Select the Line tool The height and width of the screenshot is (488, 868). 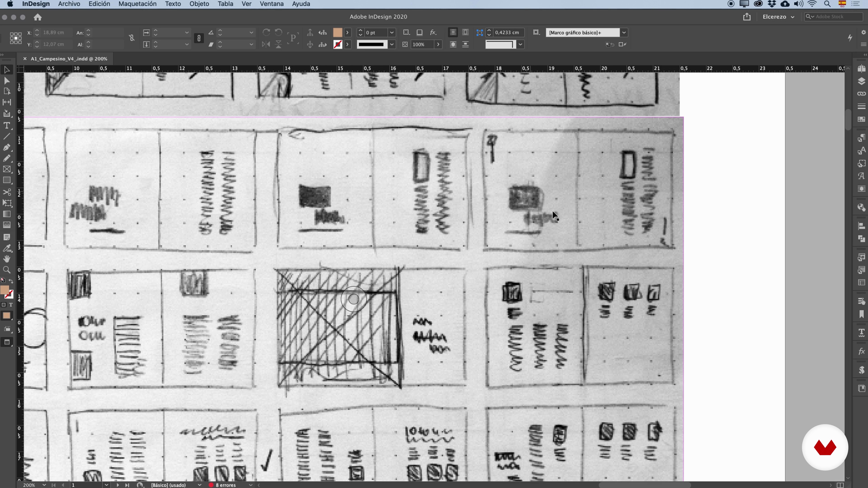click(x=7, y=136)
